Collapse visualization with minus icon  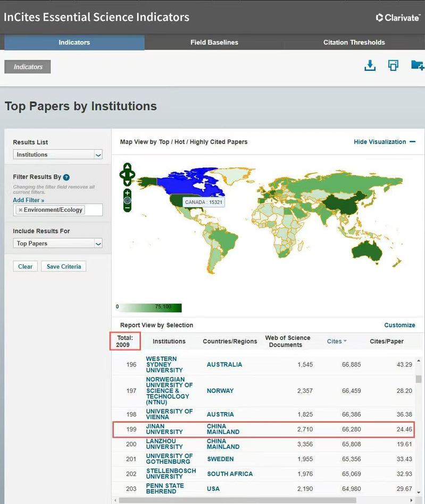[x=413, y=142]
